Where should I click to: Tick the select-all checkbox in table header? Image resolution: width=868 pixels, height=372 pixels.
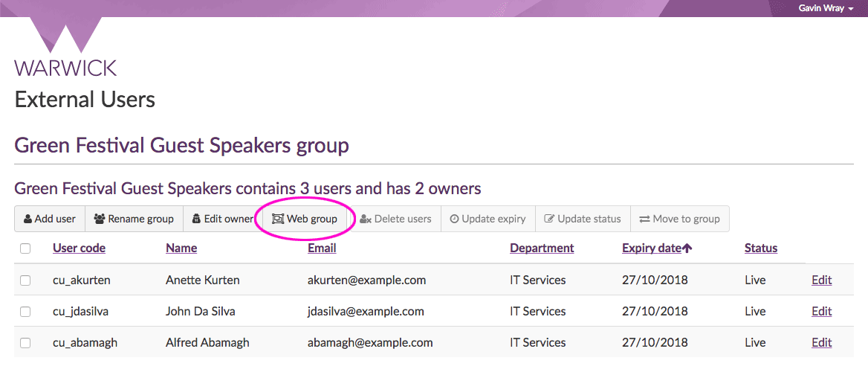(25, 248)
